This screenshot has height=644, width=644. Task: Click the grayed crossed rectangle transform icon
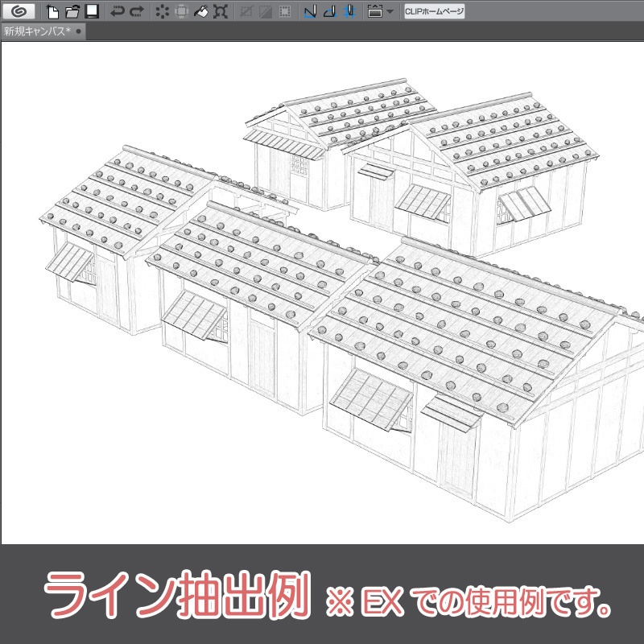click(244, 10)
